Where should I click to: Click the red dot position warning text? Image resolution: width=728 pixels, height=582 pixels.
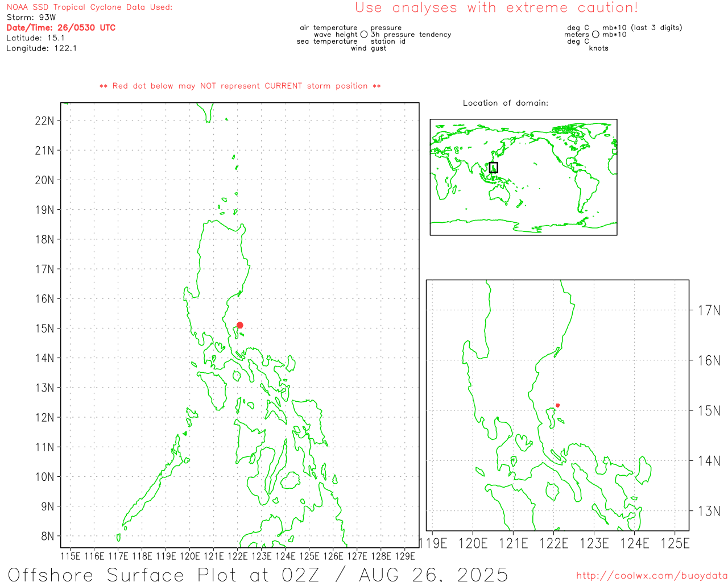click(x=240, y=86)
